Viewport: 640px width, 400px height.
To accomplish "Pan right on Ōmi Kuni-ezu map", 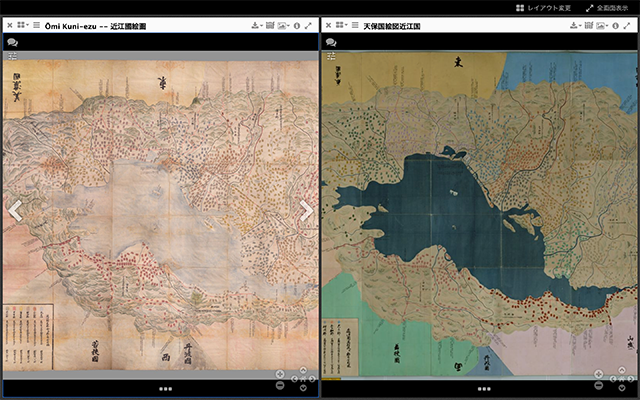I will point(312,379).
